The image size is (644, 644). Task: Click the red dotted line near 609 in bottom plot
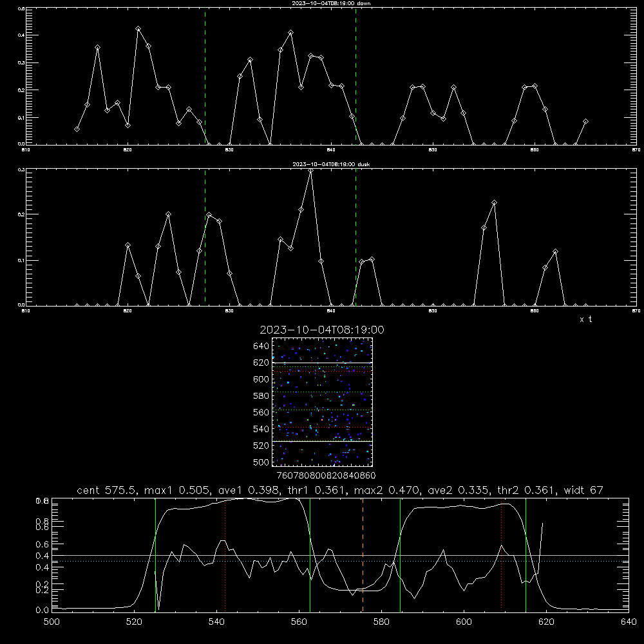(x=502, y=554)
